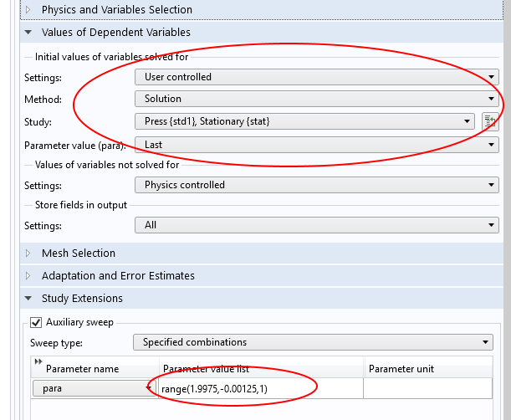Screen dimensions: 511x420
Task: Open Sweep type dropdown Specified combinations
Action: coord(313,342)
